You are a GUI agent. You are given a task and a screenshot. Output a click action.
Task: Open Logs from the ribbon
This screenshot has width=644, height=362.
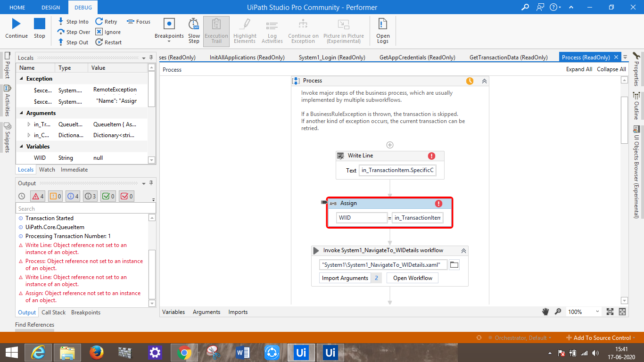pyautogui.click(x=383, y=31)
